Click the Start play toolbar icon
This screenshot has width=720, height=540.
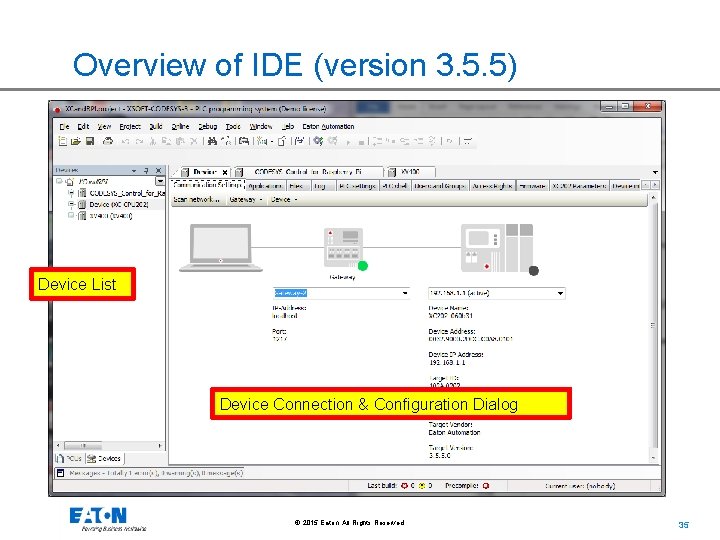point(348,142)
